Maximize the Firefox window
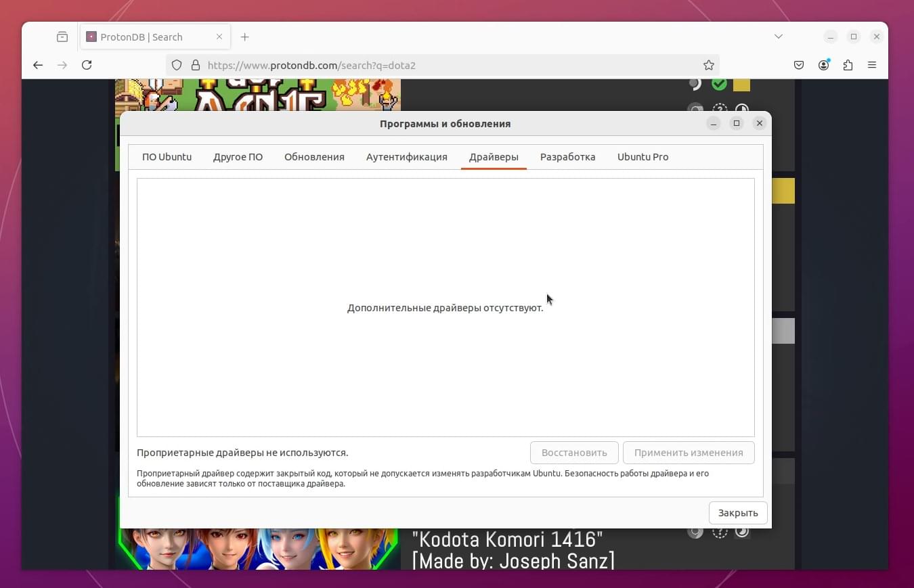The height and width of the screenshot is (588, 914). point(854,37)
